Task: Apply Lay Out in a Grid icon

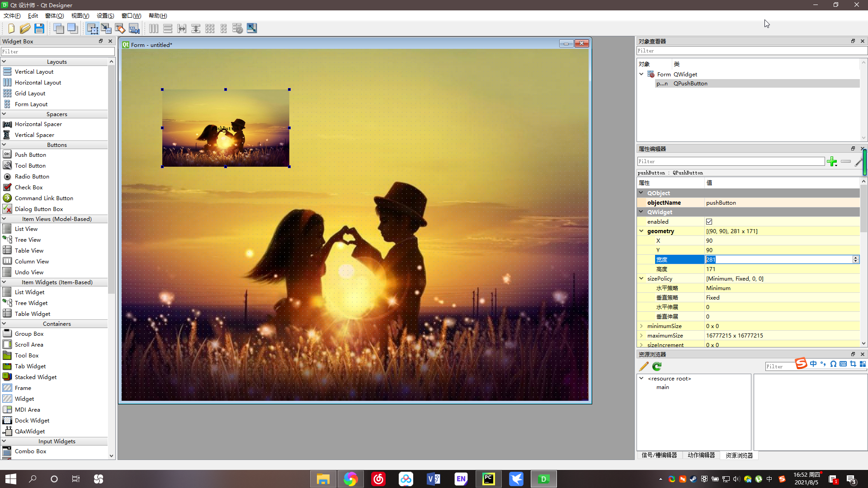Action: [x=210, y=28]
